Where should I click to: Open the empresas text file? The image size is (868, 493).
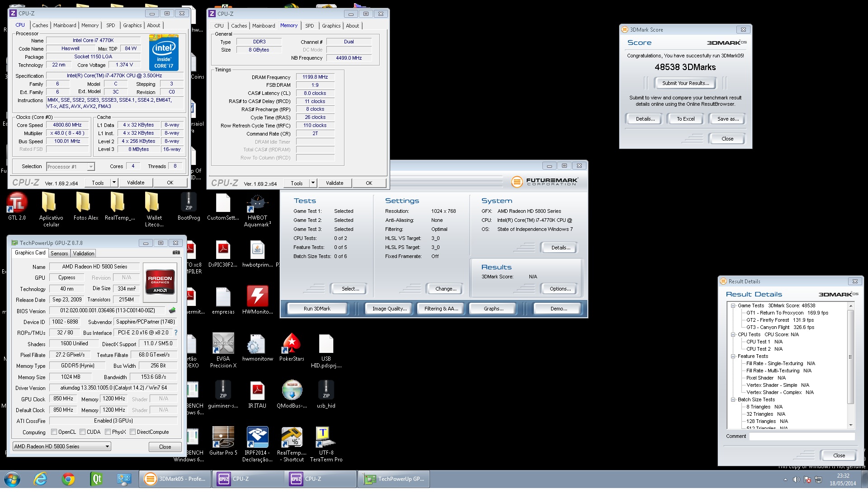(x=223, y=300)
